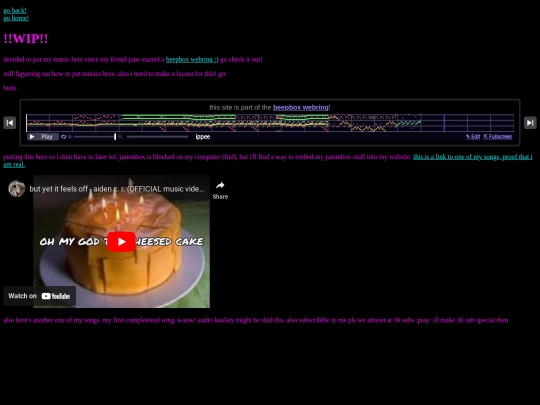The image size is (540, 405).
Task: Open Fullscreen link in BeepBox player
Action: pyautogui.click(x=498, y=137)
